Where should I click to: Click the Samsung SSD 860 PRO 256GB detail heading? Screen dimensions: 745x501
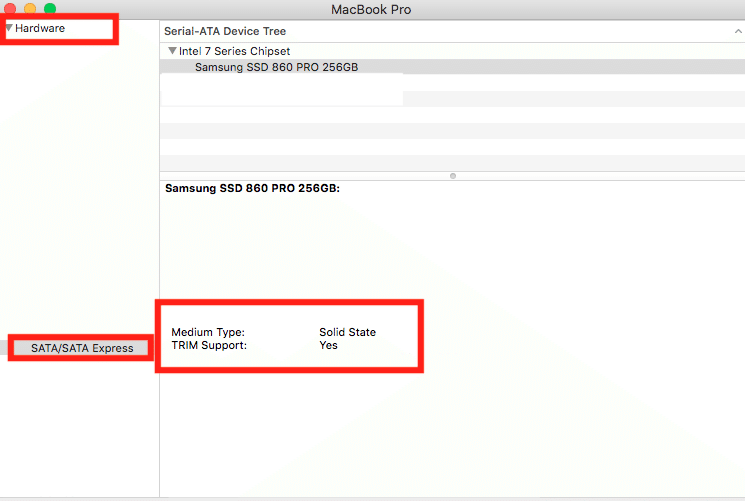tap(252, 188)
